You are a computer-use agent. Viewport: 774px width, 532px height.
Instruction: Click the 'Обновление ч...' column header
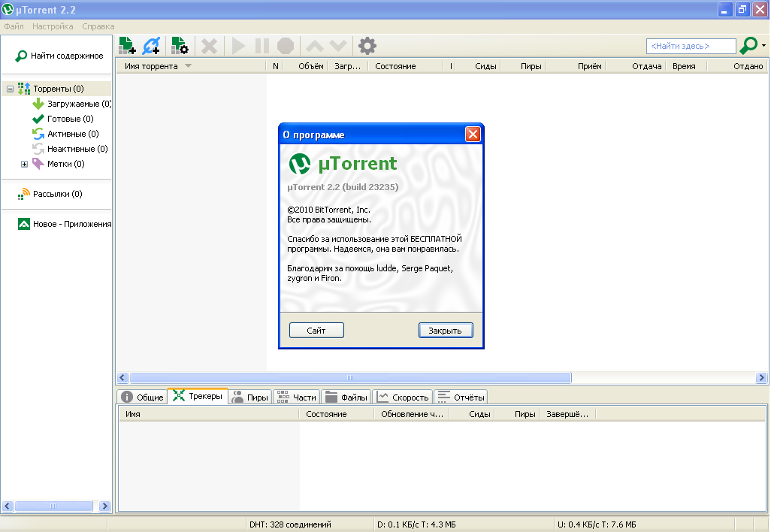(412, 414)
